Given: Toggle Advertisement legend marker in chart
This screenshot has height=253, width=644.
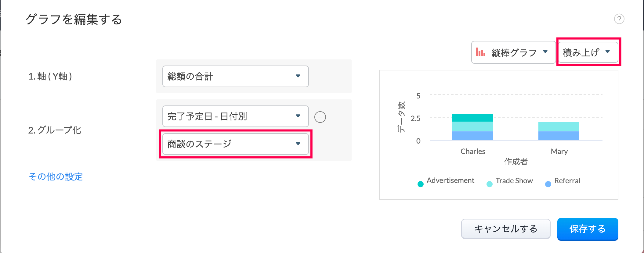Looking at the screenshot, I should point(421,184).
